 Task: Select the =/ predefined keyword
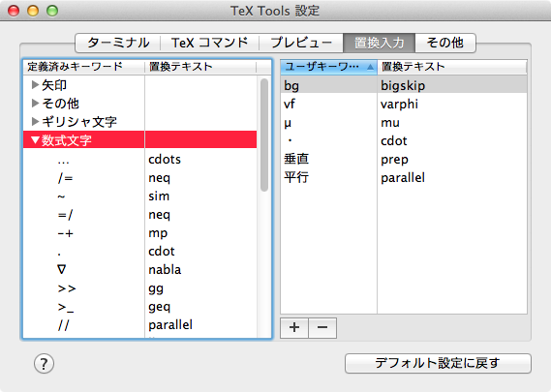pos(65,215)
